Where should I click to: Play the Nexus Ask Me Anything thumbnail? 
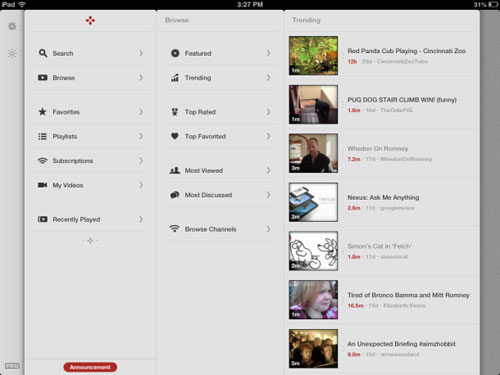pos(313,202)
